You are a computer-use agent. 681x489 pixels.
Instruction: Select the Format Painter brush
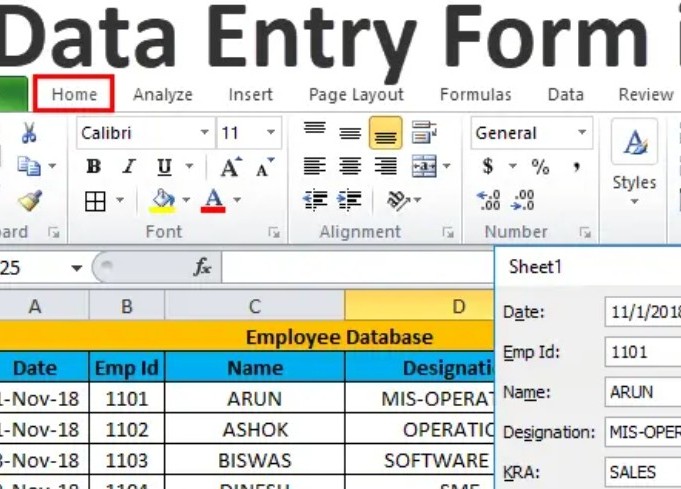(30, 201)
